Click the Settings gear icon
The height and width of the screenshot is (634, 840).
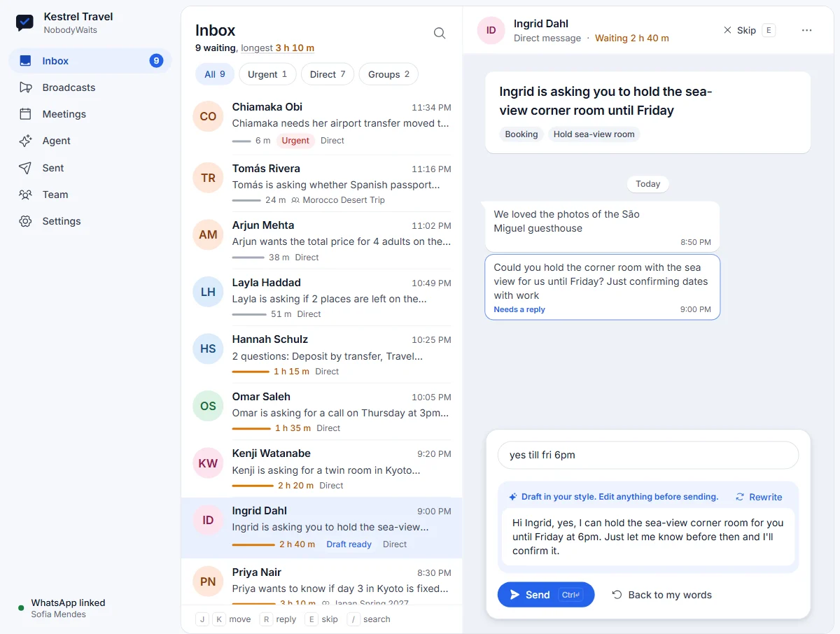[x=26, y=221]
